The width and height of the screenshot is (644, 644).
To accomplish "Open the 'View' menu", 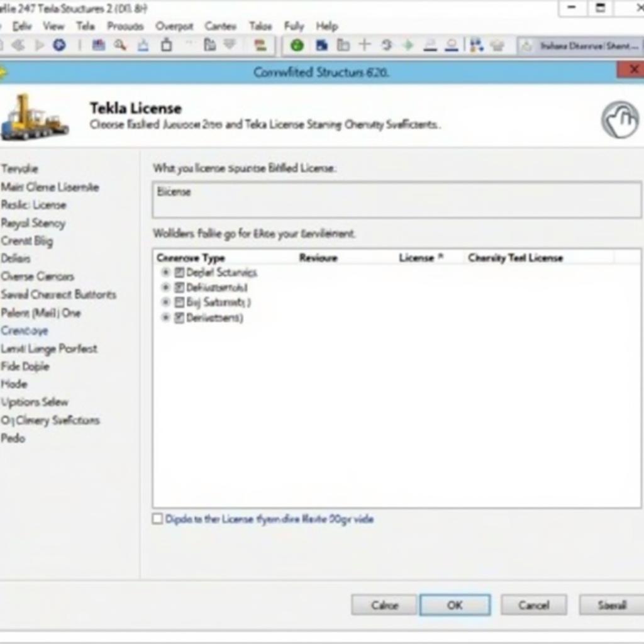I will (x=54, y=26).
